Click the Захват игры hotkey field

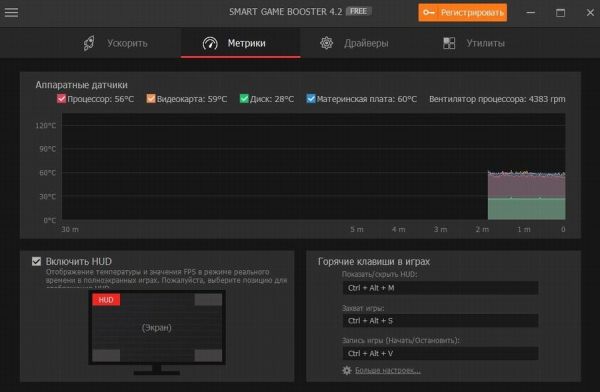click(440, 321)
